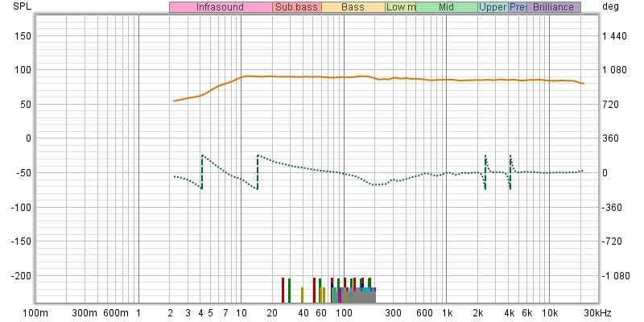Select the green Mid band label
This screenshot has height=322, width=644.
coord(447,7)
